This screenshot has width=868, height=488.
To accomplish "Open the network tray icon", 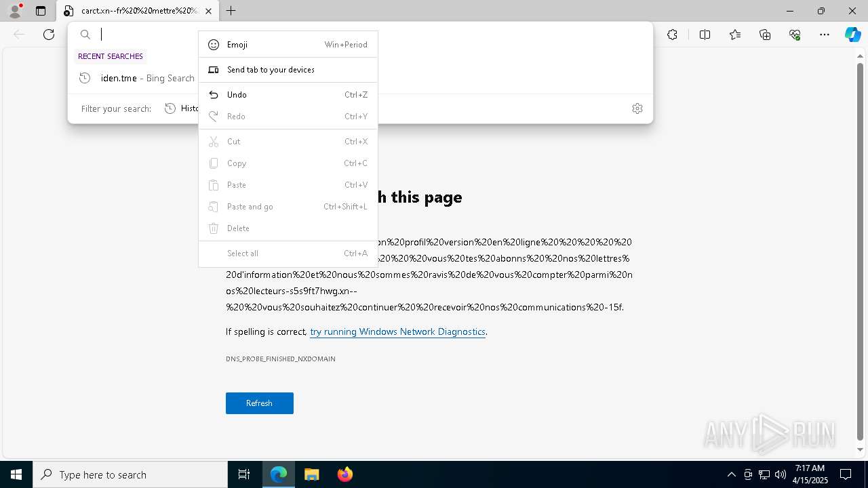I will click(764, 474).
